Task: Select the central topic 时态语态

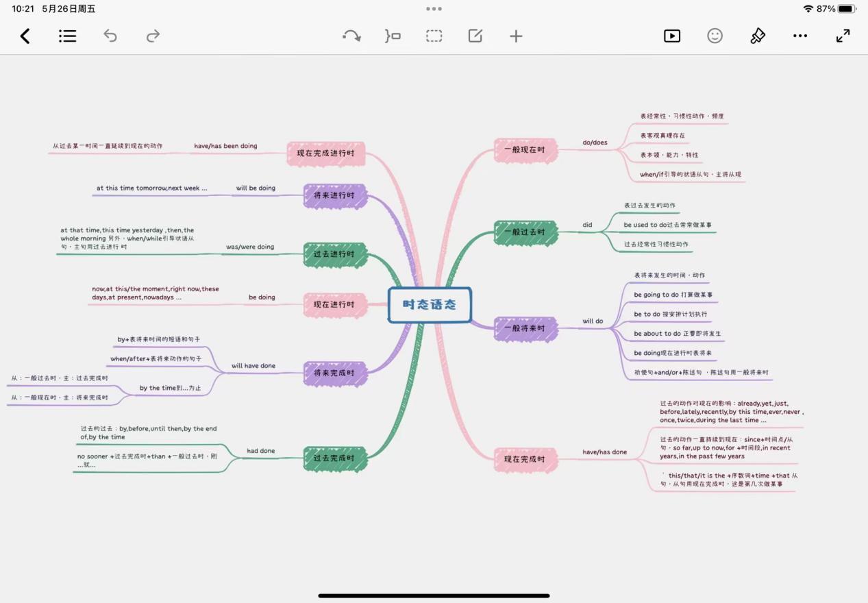Action: click(430, 305)
